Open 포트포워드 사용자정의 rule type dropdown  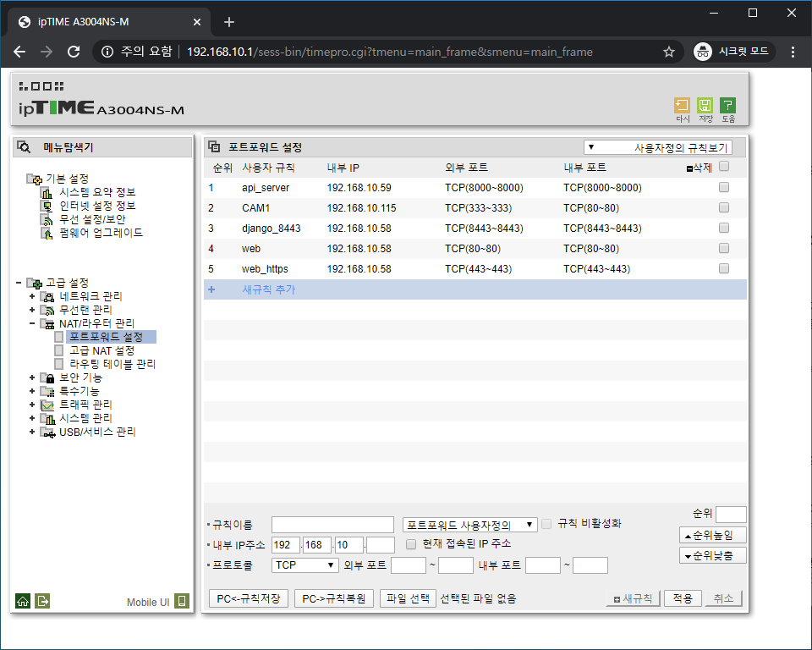pos(469,525)
